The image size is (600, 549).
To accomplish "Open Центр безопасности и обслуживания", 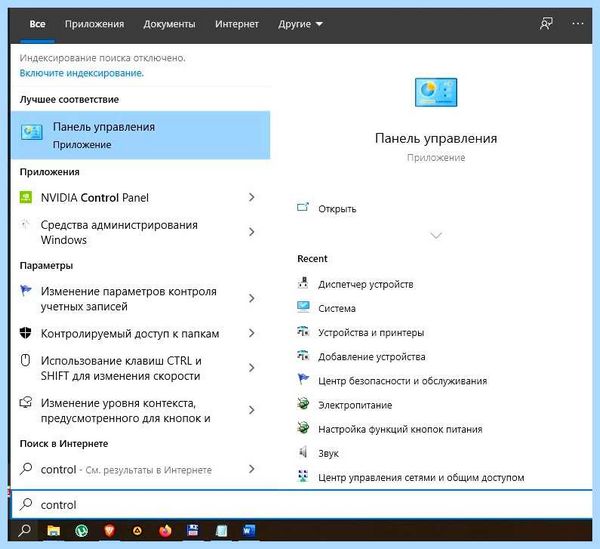I will pyautogui.click(x=403, y=381).
